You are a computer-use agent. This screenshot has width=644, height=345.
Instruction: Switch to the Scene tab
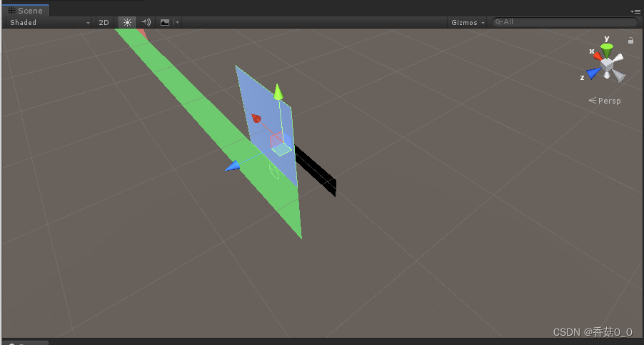click(26, 11)
